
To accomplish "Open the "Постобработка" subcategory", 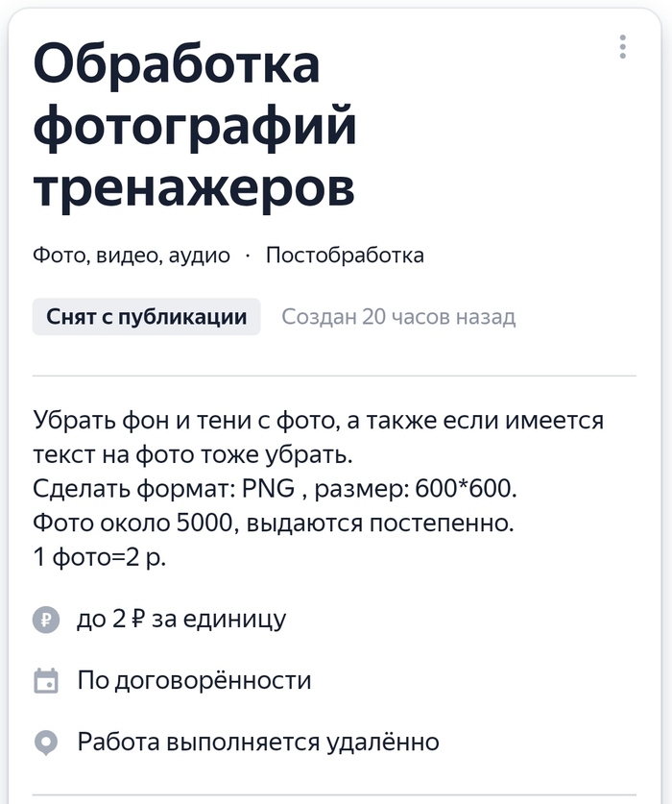I will [x=345, y=256].
